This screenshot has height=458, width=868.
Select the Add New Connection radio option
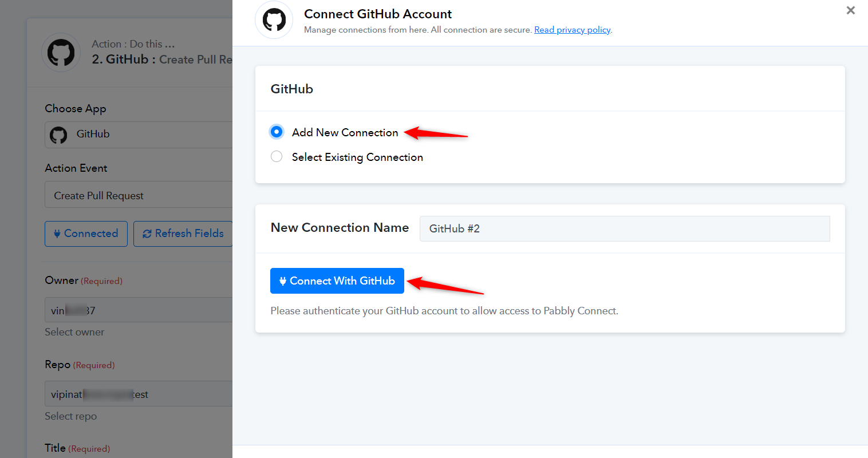pos(277,132)
